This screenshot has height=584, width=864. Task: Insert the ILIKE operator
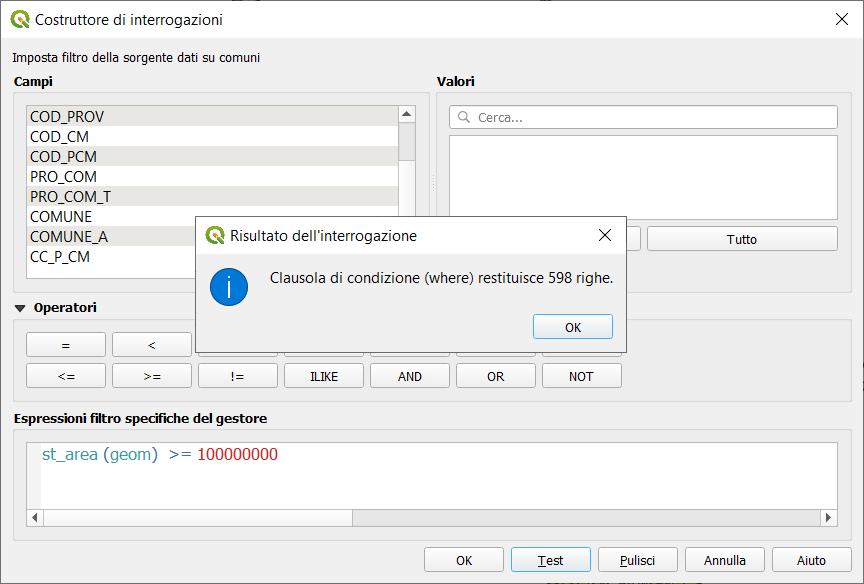(x=323, y=376)
